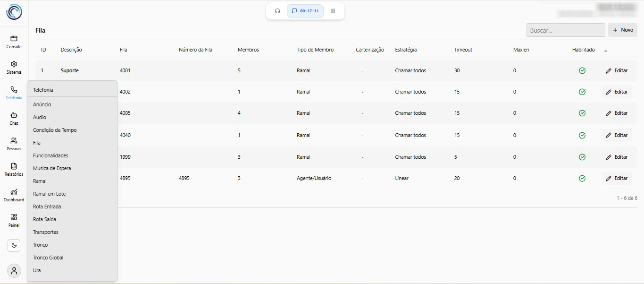Click the Novo button
Screen dimensions: 644x284
click(x=622, y=30)
